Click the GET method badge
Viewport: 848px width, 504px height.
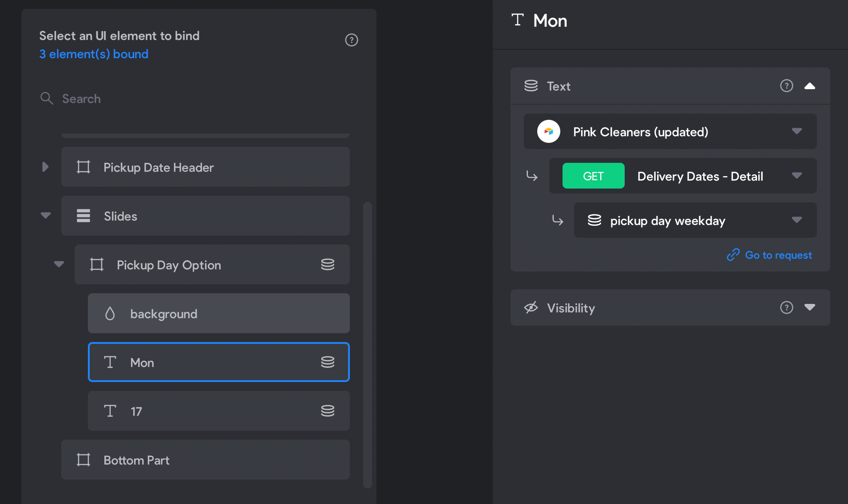593,176
